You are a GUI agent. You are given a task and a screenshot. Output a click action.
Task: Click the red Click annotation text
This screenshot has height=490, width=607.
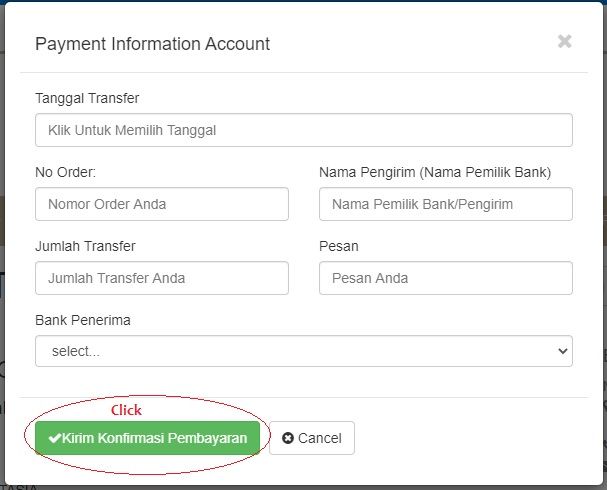pos(126,410)
